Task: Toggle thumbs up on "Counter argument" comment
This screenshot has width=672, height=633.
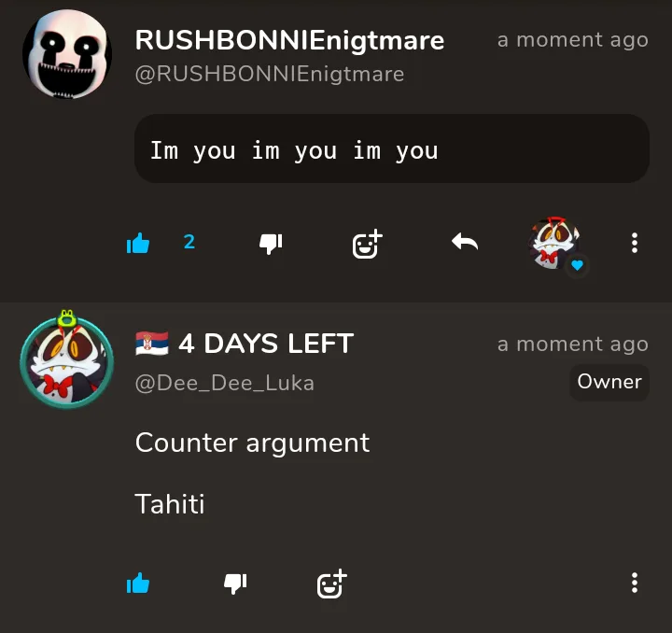Action: [x=138, y=584]
